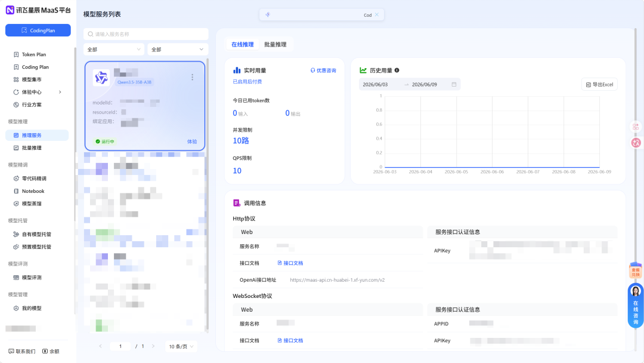Click the 我的模型 icon
The image size is (644, 363).
pos(16,308)
